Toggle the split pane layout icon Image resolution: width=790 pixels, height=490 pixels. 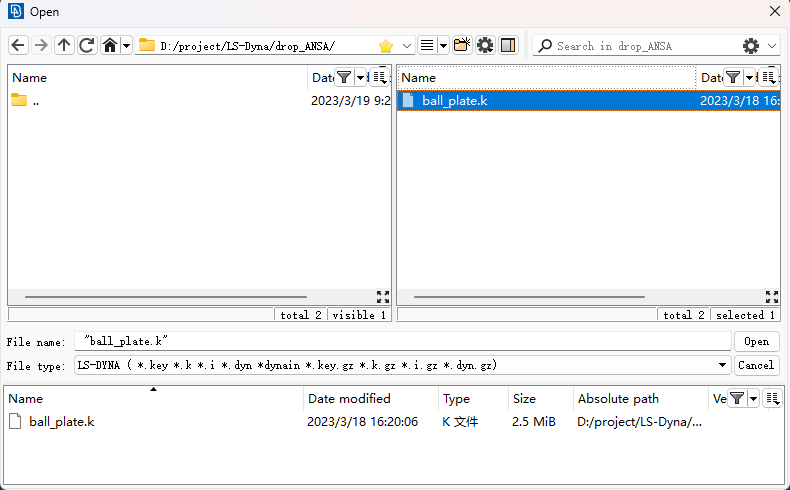pos(508,45)
